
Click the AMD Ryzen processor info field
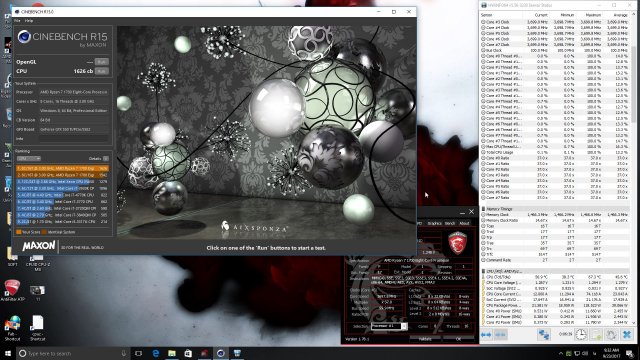(74, 92)
